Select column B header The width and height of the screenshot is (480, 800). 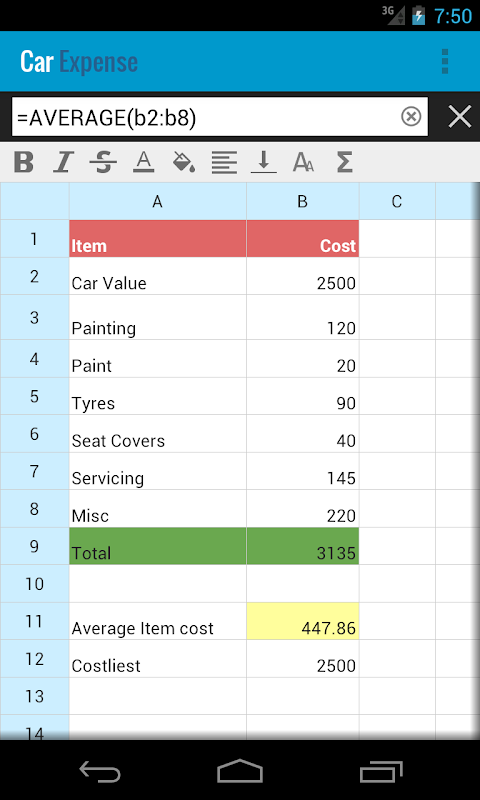(302, 202)
